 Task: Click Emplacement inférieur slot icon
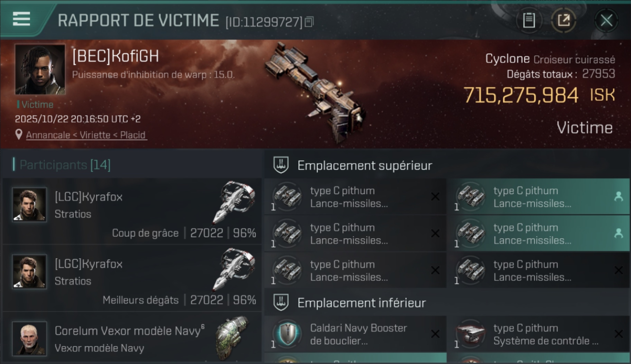pos(281,302)
